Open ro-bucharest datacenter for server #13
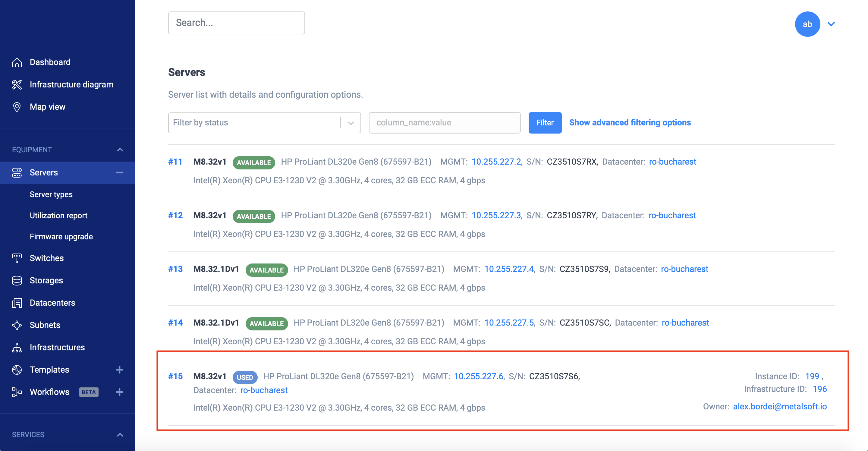Image resolution: width=868 pixels, height=451 pixels. (684, 269)
